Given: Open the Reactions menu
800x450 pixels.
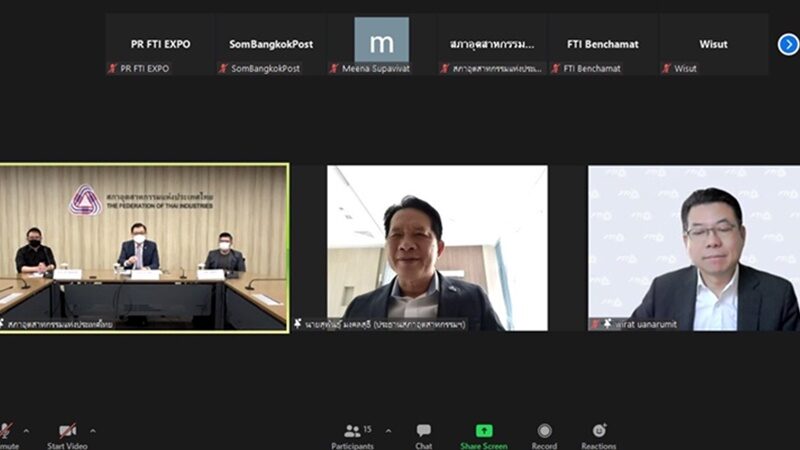Looking at the screenshot, I should [599, 432].
